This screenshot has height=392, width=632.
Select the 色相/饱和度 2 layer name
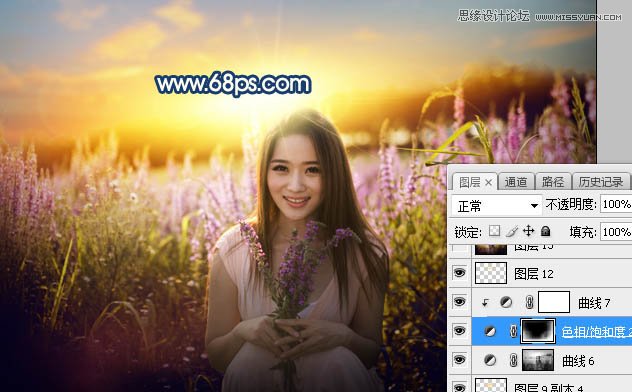(597, 332)
